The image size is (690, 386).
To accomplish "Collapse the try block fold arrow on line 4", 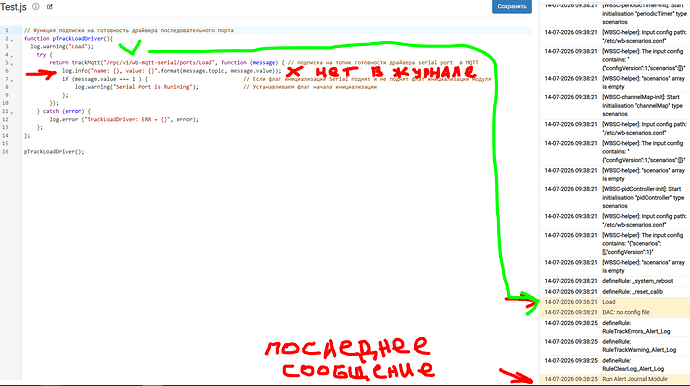I will tap(12, 56).
